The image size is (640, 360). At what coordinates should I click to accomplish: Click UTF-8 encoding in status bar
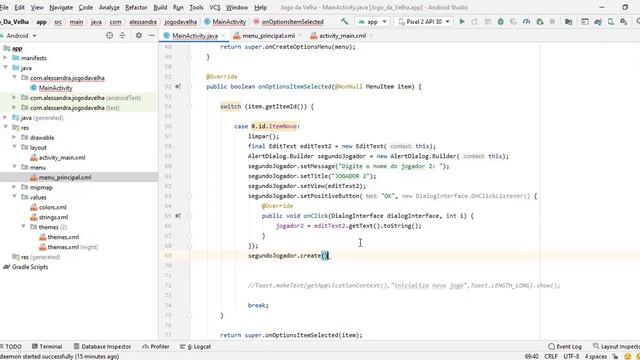(x=571, y=356)
